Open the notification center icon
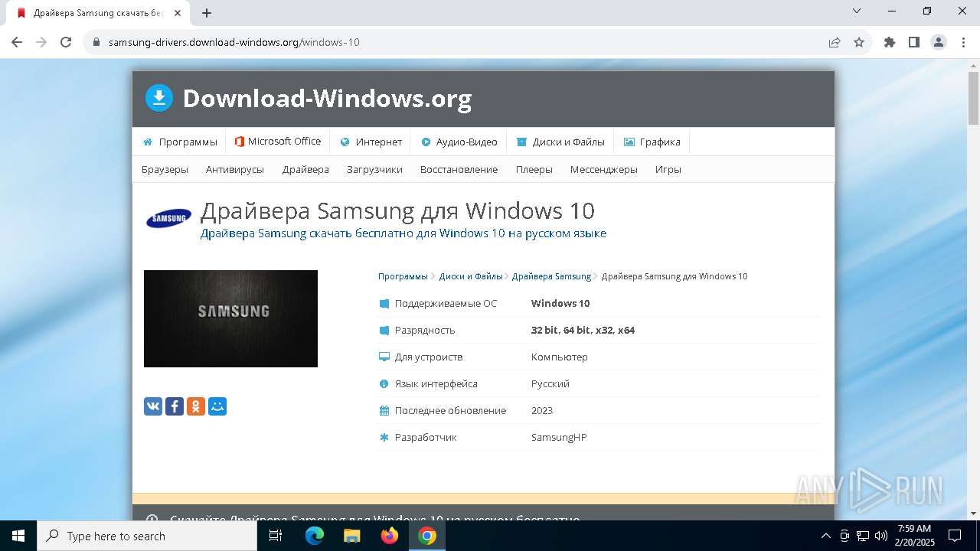This screenshot has width=980, height=551. point(955,536)
